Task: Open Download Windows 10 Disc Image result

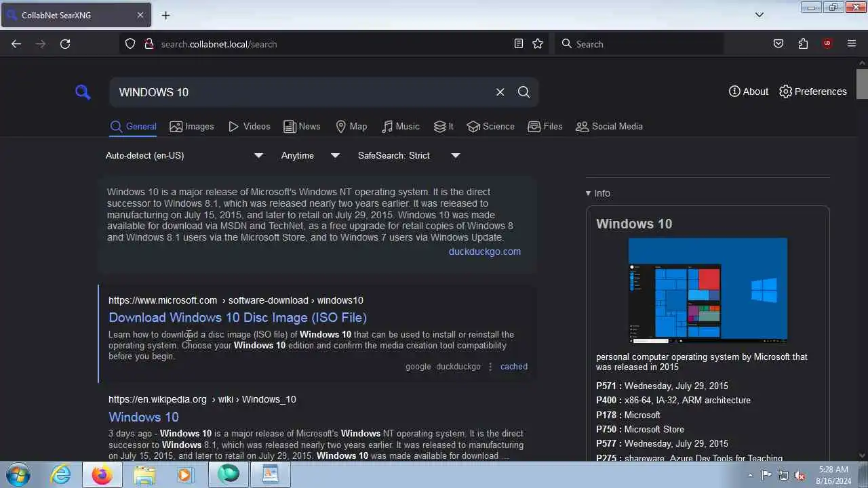Action: pos(237,317)
